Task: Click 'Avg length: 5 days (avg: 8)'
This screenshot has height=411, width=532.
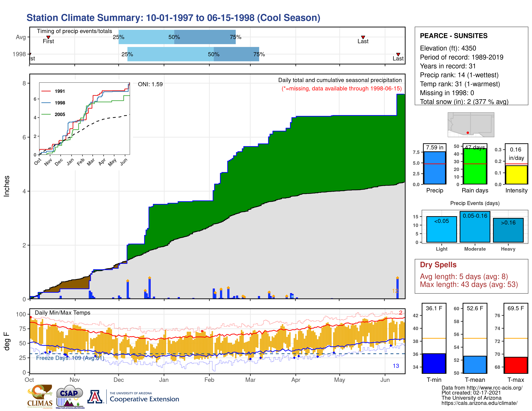Action: 464,277
